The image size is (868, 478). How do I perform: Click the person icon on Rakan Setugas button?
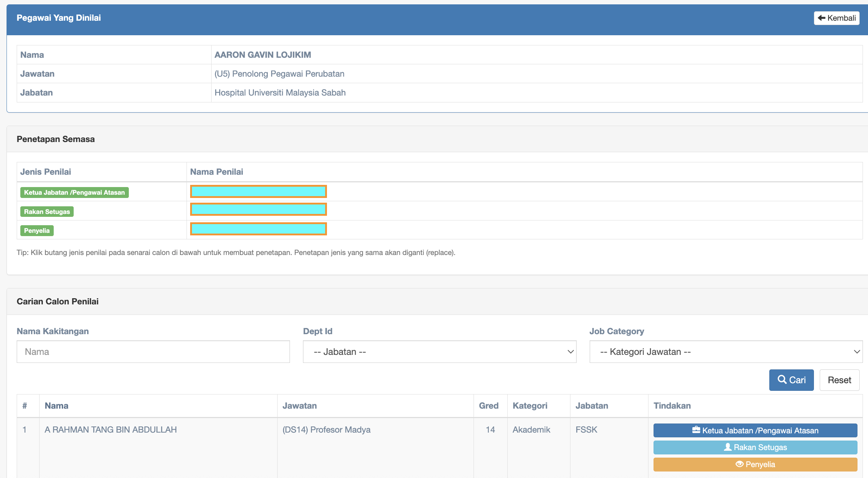pyautogui.click(x=728, y=447)
